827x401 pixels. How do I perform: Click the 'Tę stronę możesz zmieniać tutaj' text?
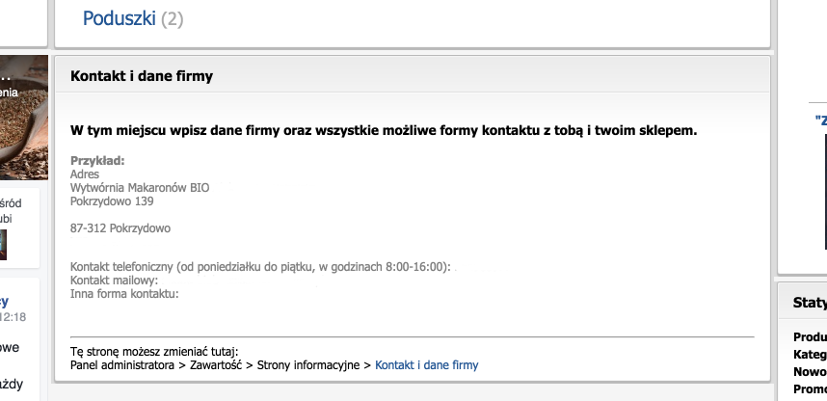click(154, 351)
